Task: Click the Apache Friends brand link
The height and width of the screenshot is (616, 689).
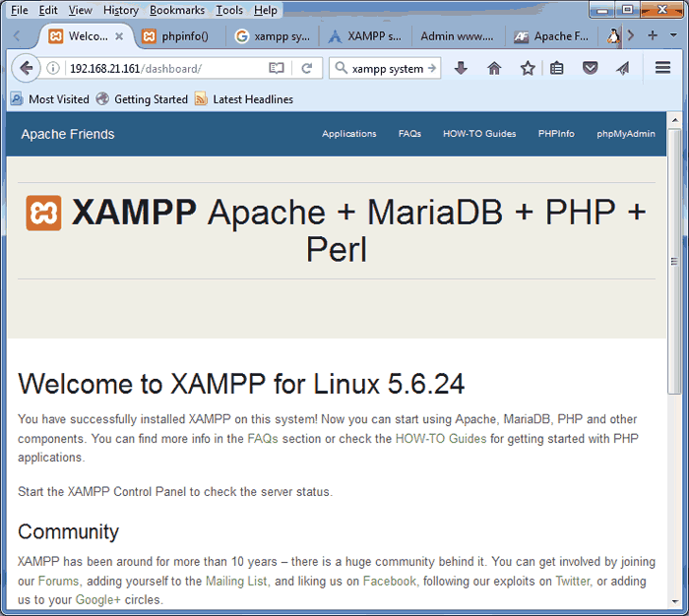Action: (68, 134)
